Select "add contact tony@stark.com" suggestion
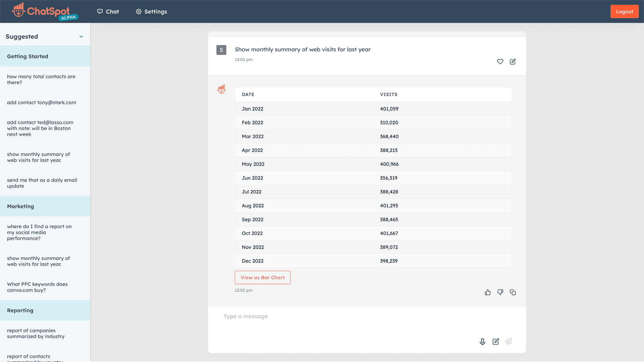 tap(41, 103)
